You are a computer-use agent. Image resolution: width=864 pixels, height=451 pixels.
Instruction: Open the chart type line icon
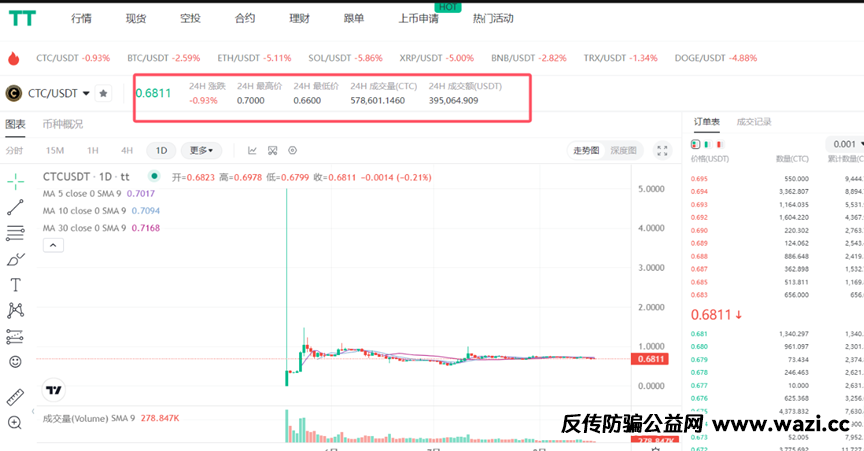252,151
